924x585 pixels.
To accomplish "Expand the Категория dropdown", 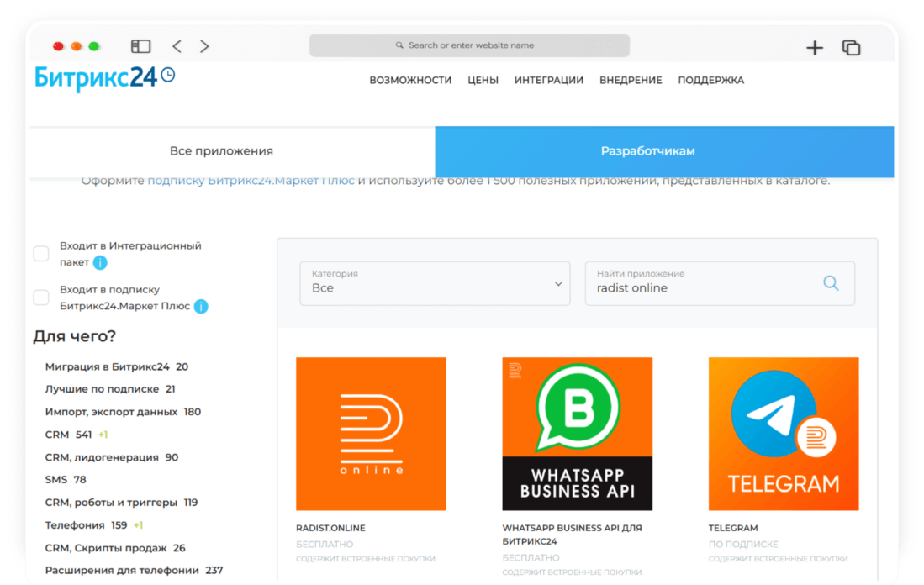I will (435, 283).
